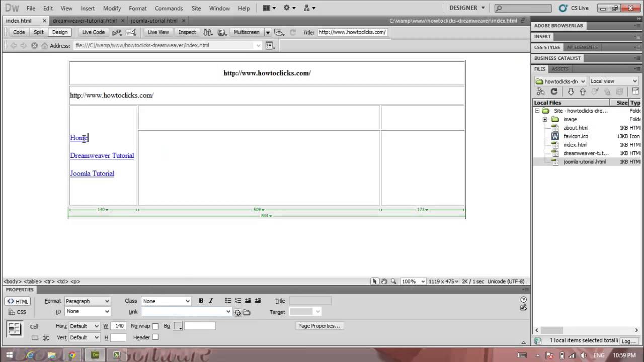Select the Select tool arrow in status bar
This screenshot has width=644, height=362.
tap(374, 282)
